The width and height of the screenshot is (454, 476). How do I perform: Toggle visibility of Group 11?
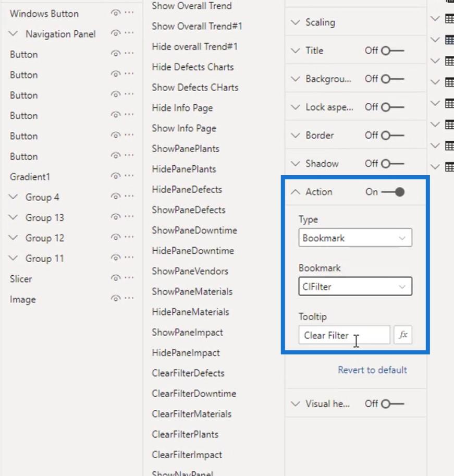116,257
